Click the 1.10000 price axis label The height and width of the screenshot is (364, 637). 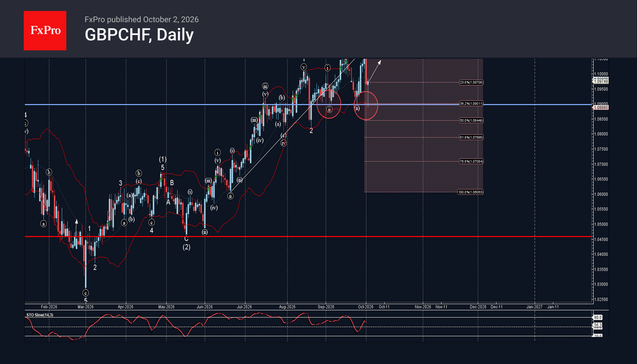(601, 74)
